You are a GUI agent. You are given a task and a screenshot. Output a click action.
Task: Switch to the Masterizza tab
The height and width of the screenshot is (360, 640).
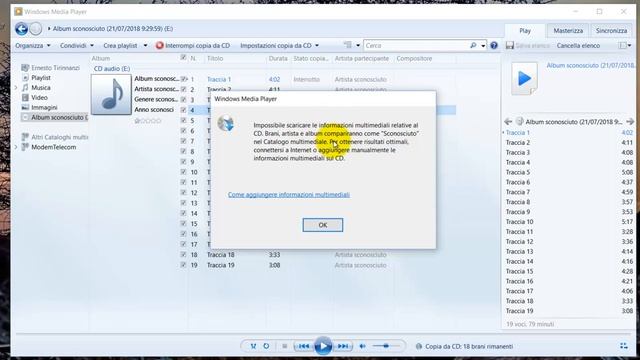(568, 31)
